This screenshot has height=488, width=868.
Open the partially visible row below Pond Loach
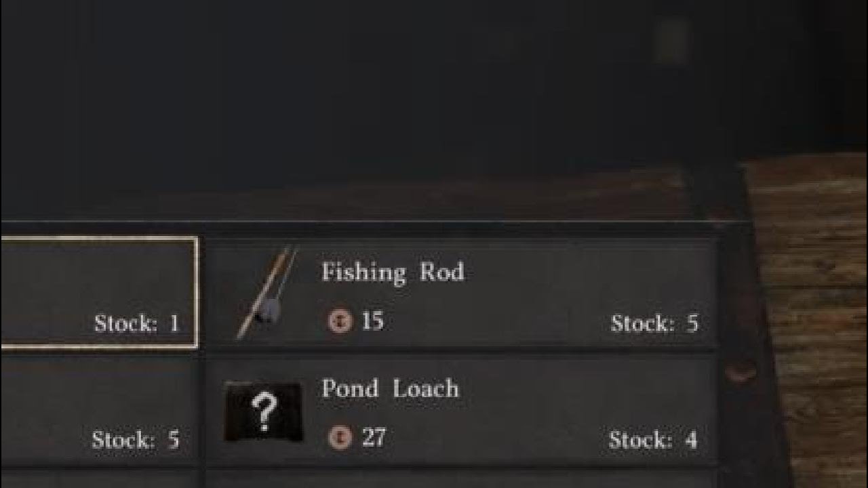pyautogui.click(x=461, y=479)
